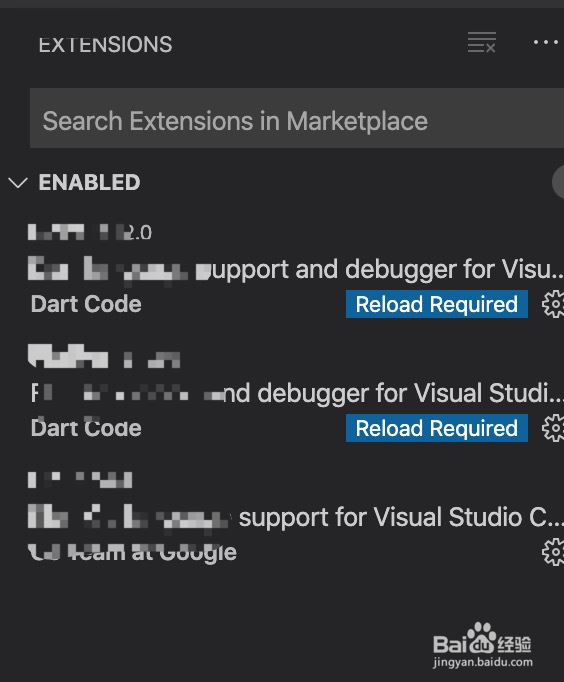Click first extension's Reload Required button

437,304
